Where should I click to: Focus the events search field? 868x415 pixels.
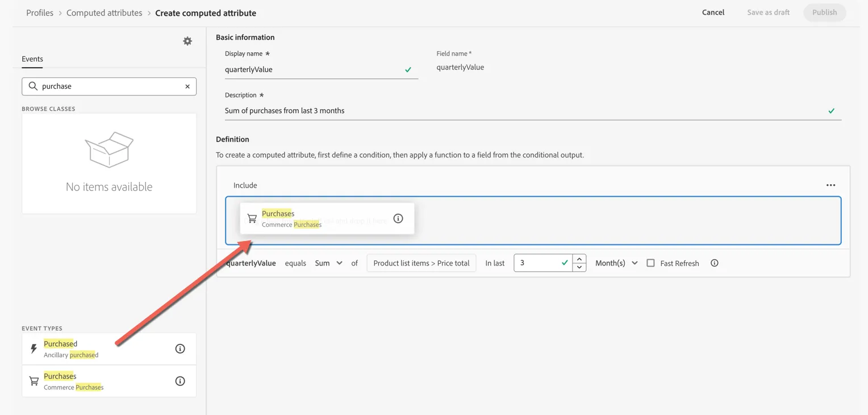point(109,86)
